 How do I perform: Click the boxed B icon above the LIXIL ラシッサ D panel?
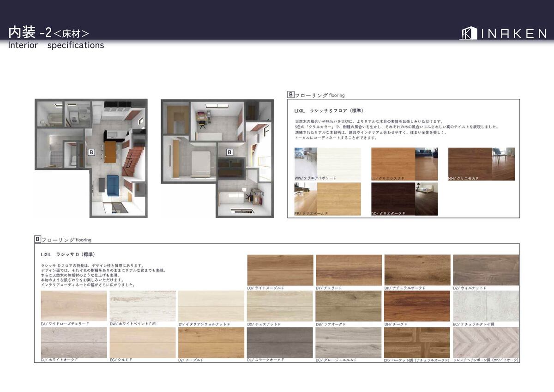(x=37, y=239)
